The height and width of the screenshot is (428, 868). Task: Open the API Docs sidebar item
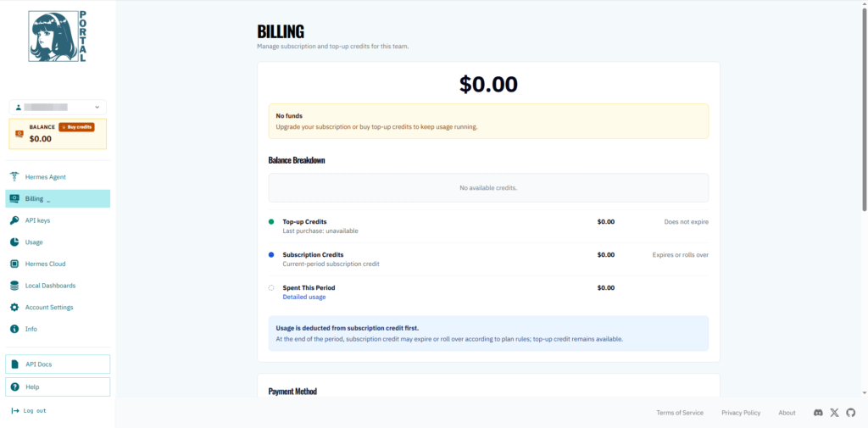tap(58, 364)
